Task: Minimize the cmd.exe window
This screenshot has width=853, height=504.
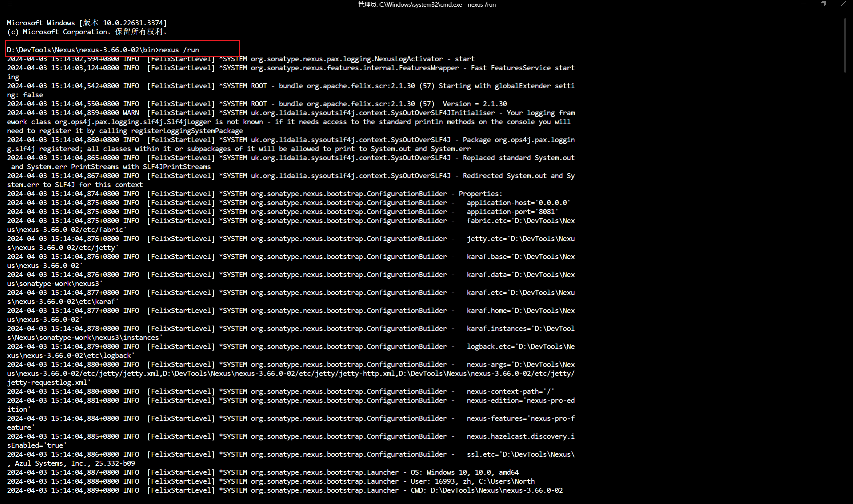Action: point(803,4)
